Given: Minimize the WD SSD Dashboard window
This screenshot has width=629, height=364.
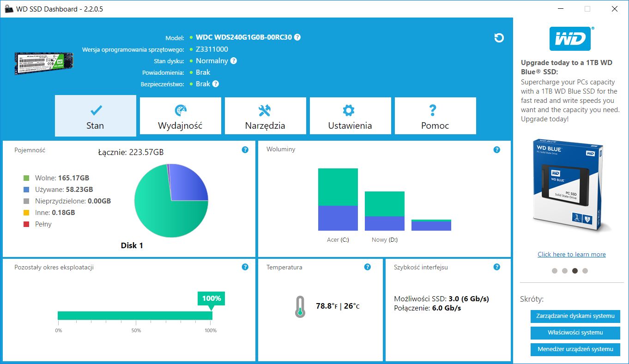Looking at the screenshot, I should pos(560,9).
